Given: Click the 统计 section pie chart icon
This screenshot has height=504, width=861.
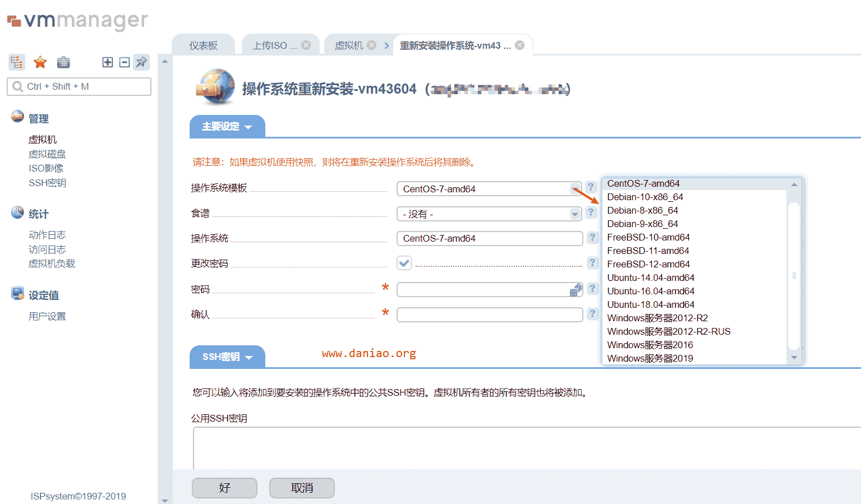Looking at the screenshot, I should (x=17, y=212).
